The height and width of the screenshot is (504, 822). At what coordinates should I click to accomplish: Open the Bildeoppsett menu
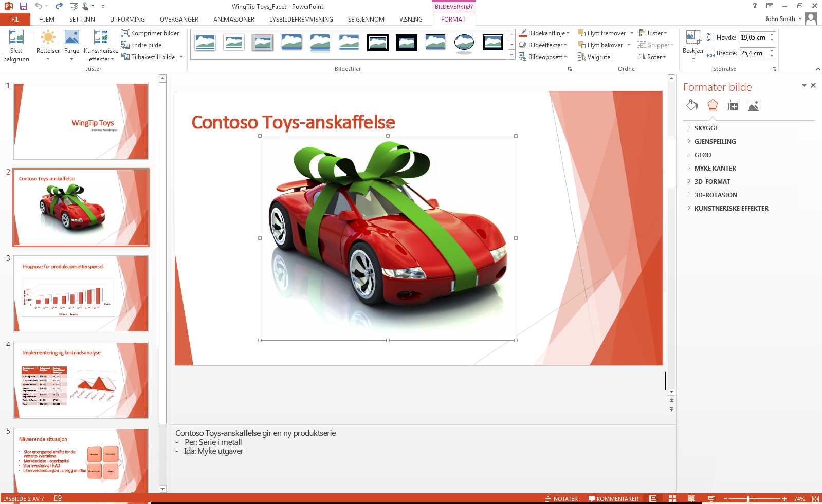point(543,57)
